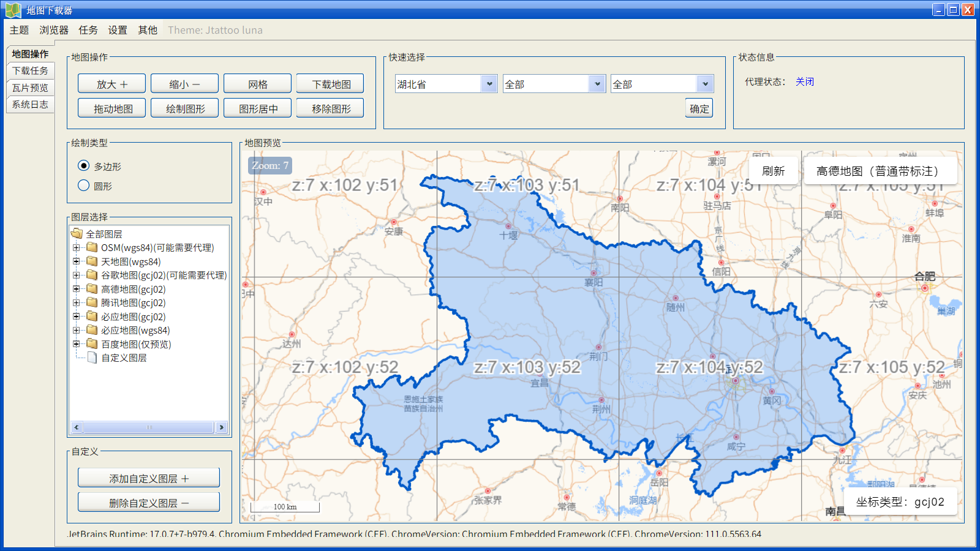Click the layer tree scrollbar left arrow
The width and height of the screenshot is (980, 551).
point(76,427)
